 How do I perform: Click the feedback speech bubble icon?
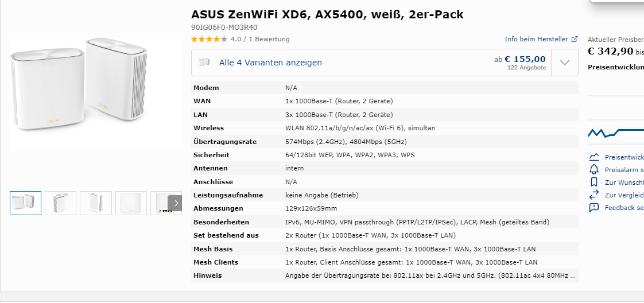tap(594, 208)
